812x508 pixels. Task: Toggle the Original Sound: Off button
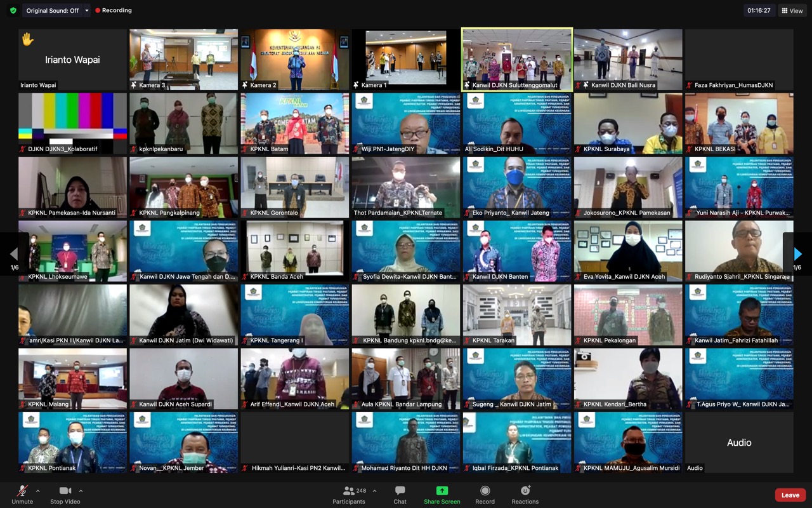(52, 11)
